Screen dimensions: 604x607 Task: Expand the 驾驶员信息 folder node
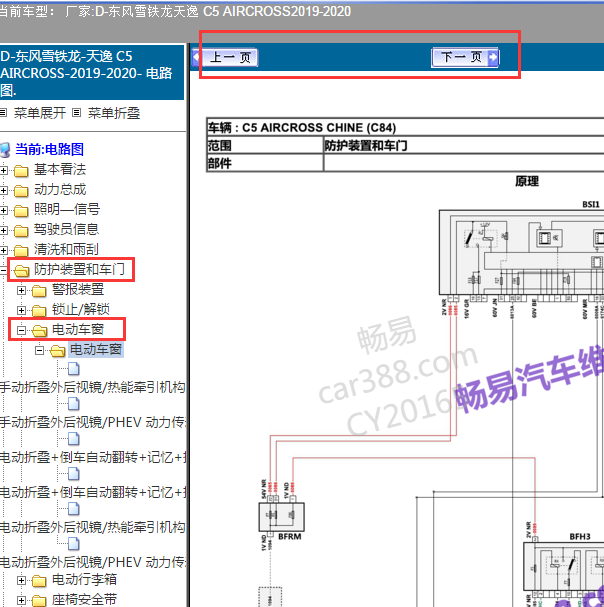(4, 230)
